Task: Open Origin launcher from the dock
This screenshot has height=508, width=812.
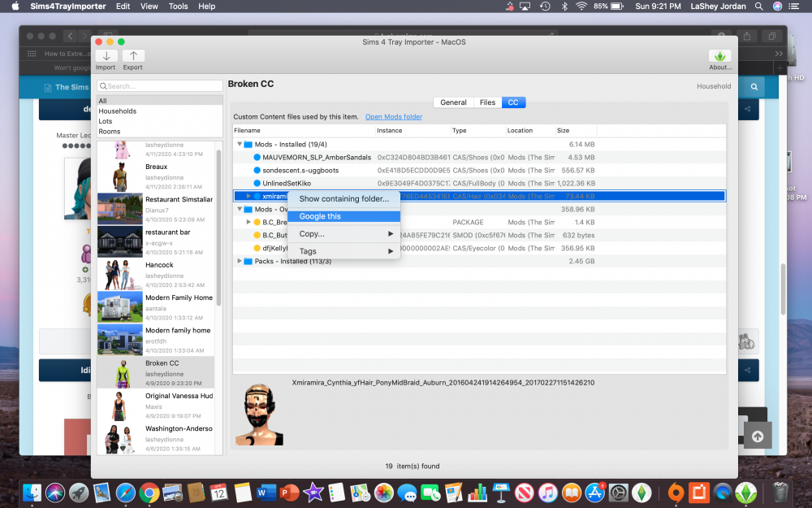Action: [x=676, y=493]
